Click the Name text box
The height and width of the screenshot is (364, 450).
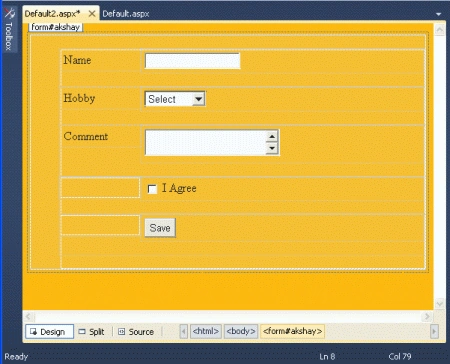[x=193, y=61]
